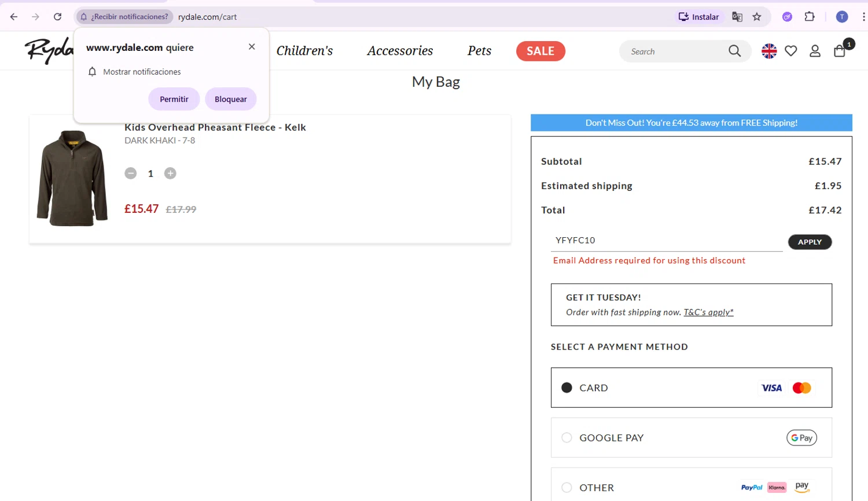Open the wishlist heart icon
This screenshot has height=501, width=868.
(791, 51)
